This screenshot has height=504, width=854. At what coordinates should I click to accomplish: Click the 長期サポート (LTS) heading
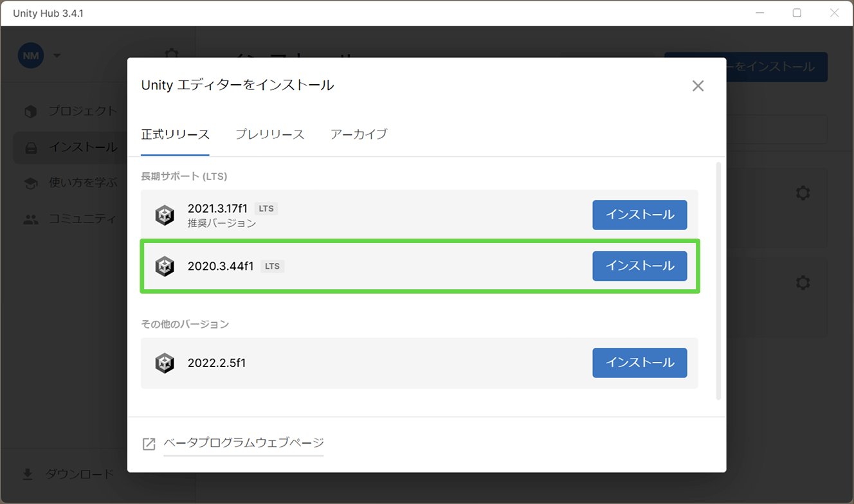(x=184, y=176)
